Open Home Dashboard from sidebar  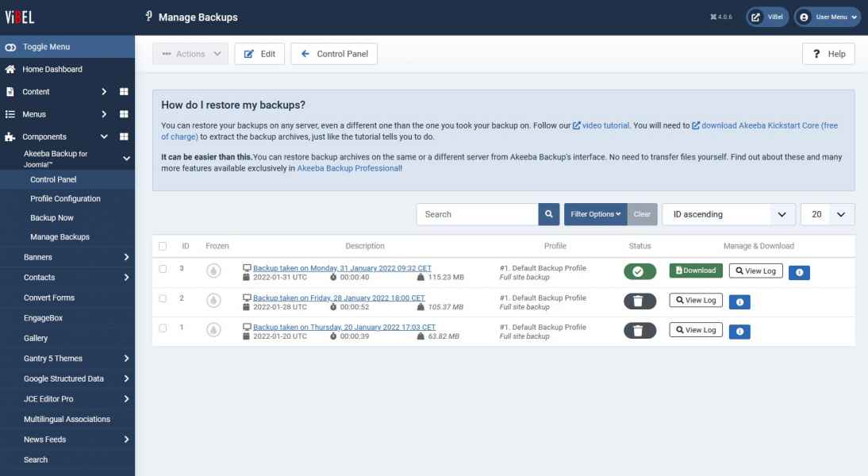tap(52, 69)
